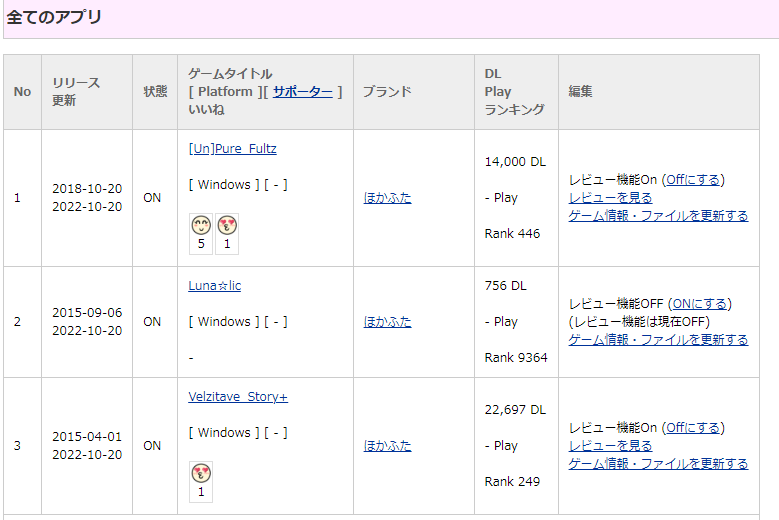Screen dimensions: 779x520
Task: Click the release date 2015-09-06
Action: click(87, 313)
